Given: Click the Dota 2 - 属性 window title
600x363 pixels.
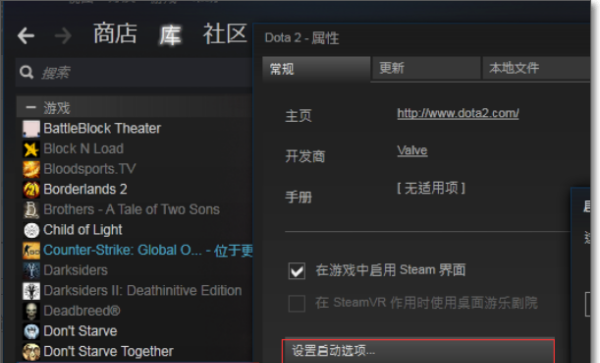Looking at the screenshot, I should tap(302, 38).
